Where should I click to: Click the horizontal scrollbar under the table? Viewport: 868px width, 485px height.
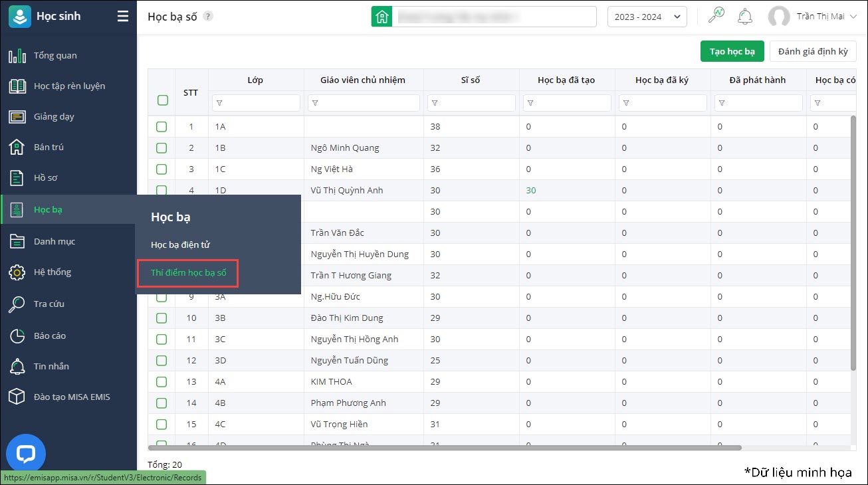tap(445, 448)
